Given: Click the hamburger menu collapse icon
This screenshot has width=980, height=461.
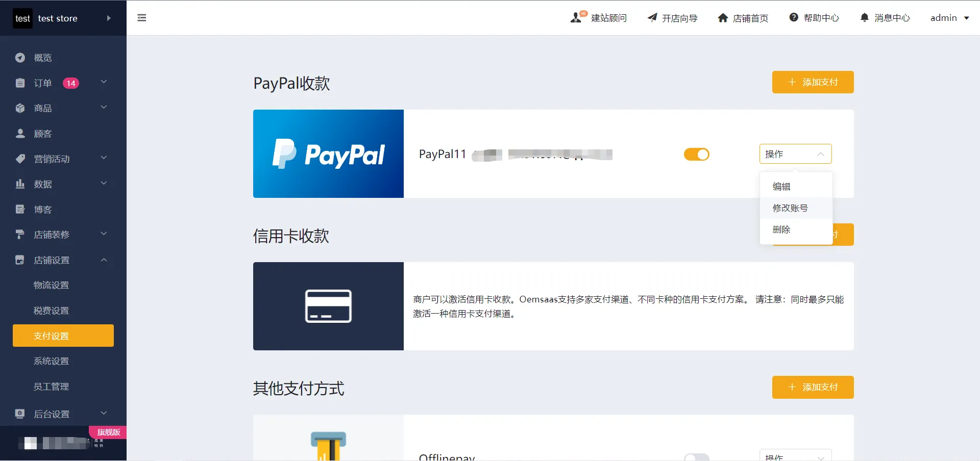Looking at the screenshot, I should 142,18.
